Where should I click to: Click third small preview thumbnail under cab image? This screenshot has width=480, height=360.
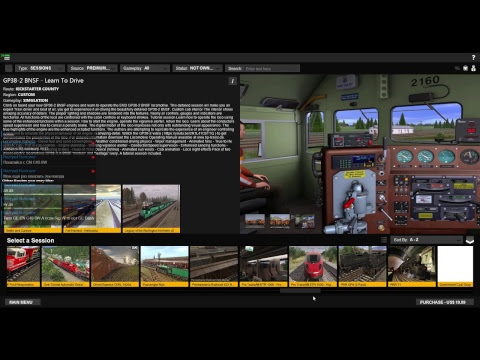(304, 221)
